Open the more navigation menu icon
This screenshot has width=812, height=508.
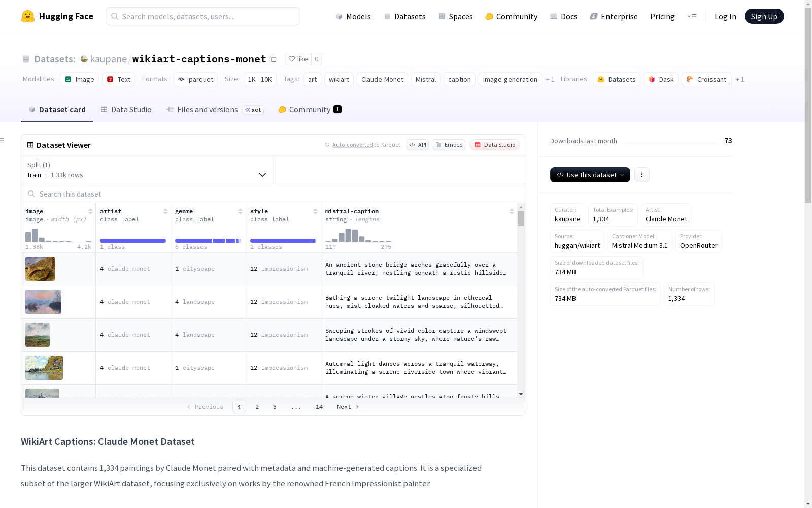tap(692, 16)
